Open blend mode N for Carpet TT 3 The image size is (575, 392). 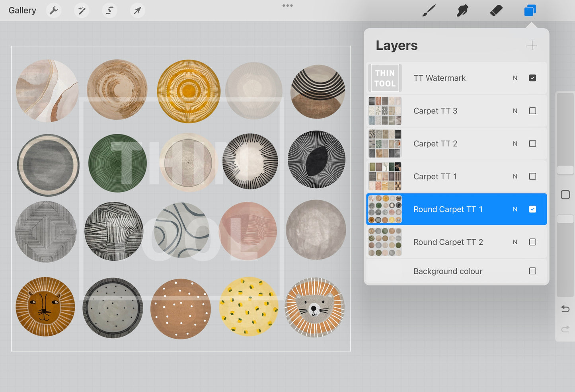point(515,111)
